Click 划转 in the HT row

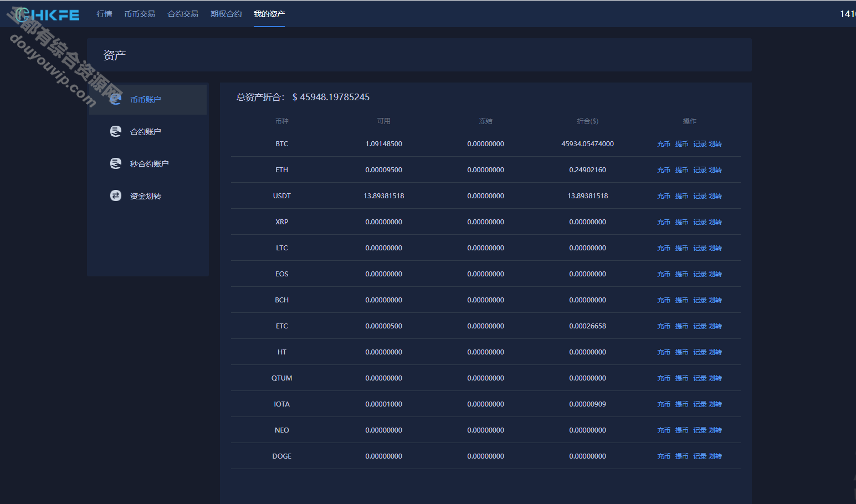point(715,352)
